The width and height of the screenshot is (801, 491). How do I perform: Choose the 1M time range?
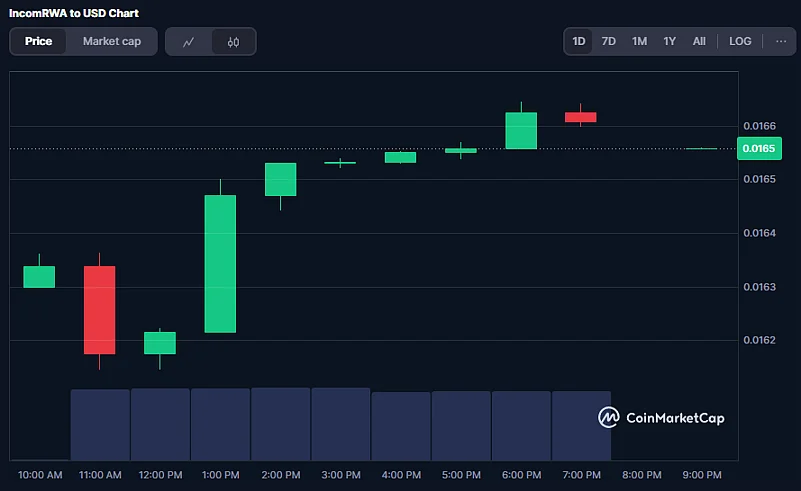click(x=639, y=41)
